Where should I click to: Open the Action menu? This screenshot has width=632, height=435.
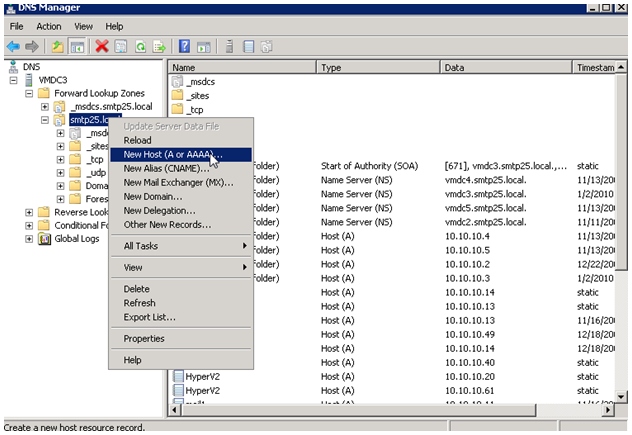pos(49,27)
